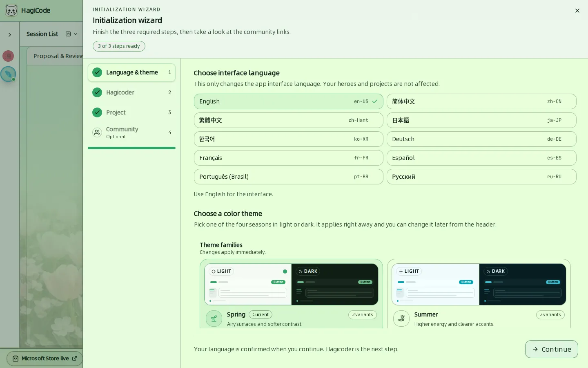Click the '3 of 3 steps ready' badge
Viewport: 588px width, 368px height.
point(119,46)
